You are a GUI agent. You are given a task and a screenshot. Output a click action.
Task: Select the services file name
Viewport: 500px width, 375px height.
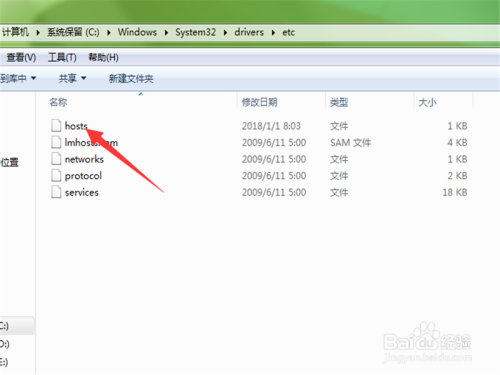pos(82,193)
